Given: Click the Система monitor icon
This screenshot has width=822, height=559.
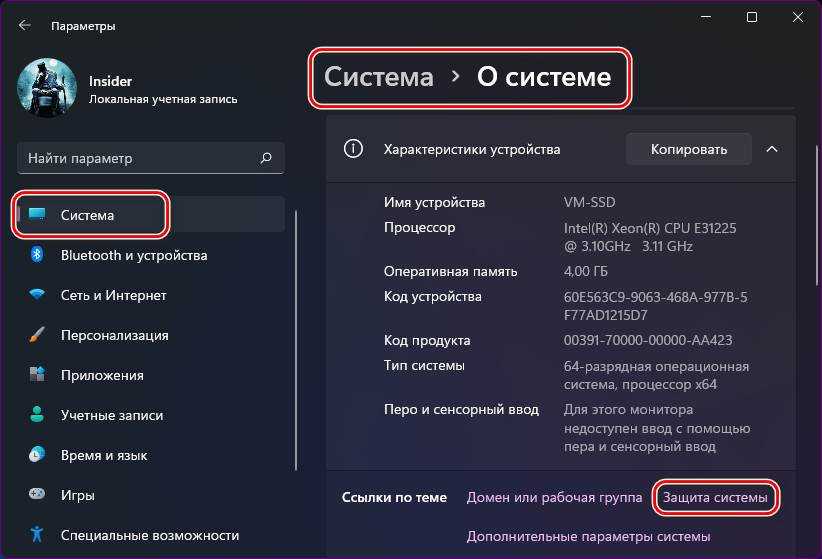Looking at the screenshot, I should click(37, 215).
